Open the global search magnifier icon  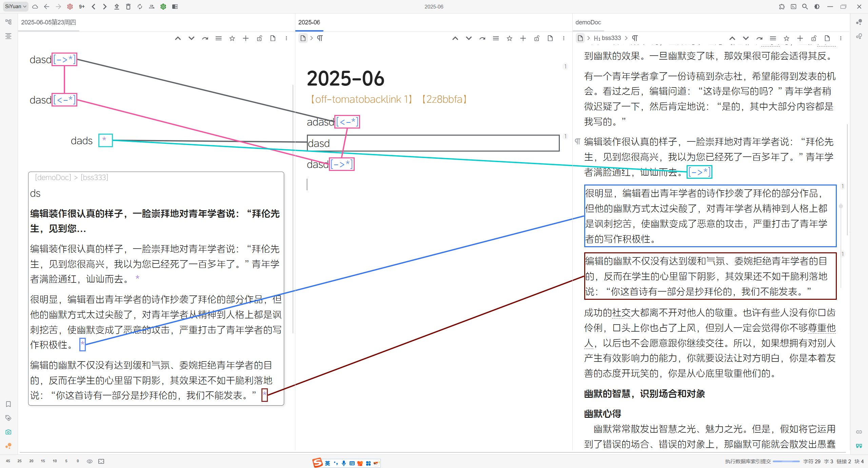pos(805,6)
